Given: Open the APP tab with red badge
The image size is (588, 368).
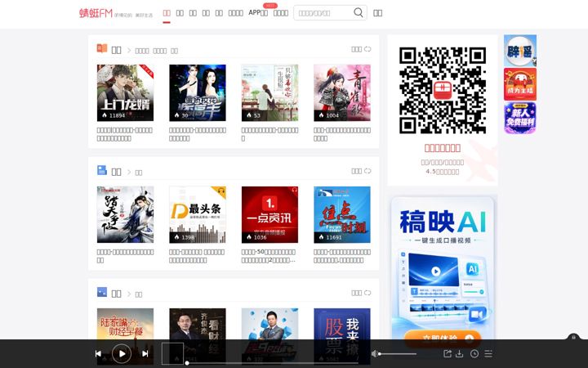Looking at the screenshot, I should pos(258,13).
